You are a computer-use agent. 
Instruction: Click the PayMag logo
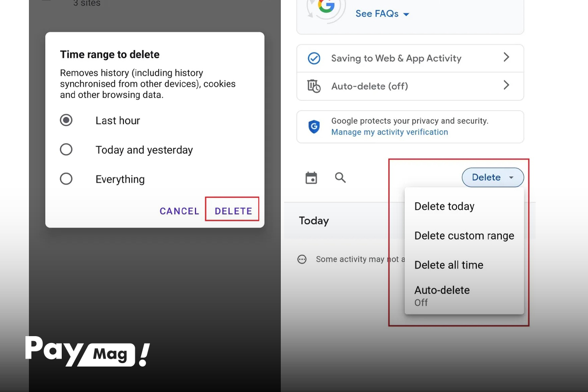(x=87, y=351)
